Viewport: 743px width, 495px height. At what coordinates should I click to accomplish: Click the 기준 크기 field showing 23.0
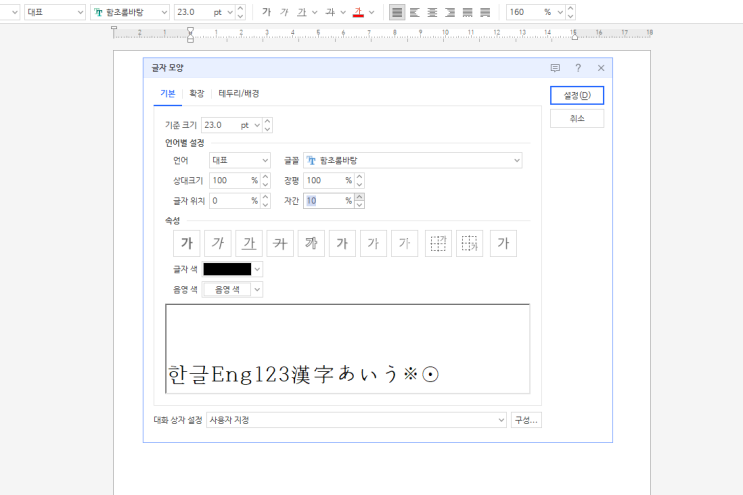[x=221, y=125]
